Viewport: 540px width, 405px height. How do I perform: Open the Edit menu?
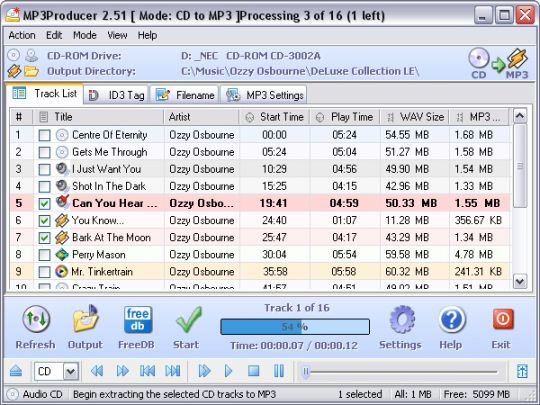(x=54, y=35)
